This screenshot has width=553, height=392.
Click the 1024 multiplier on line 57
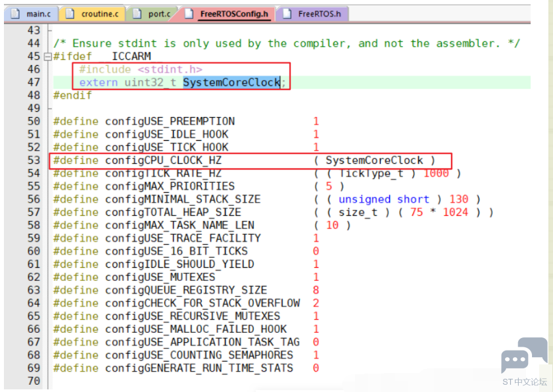coord(455,212)
